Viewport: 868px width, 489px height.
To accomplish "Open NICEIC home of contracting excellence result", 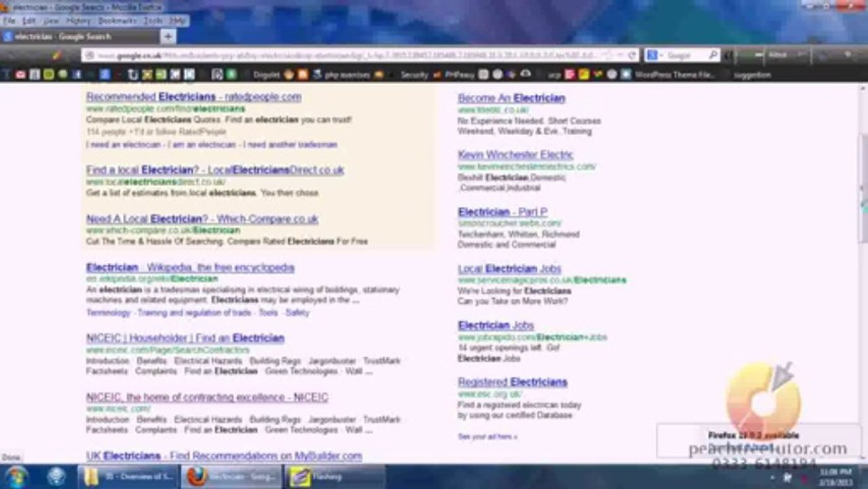I will coord(207,397).
